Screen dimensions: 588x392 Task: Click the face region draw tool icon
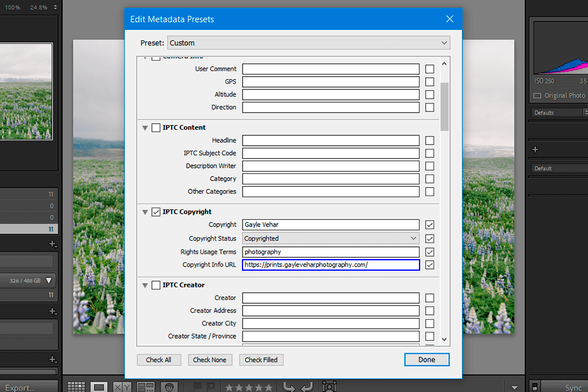330,386
